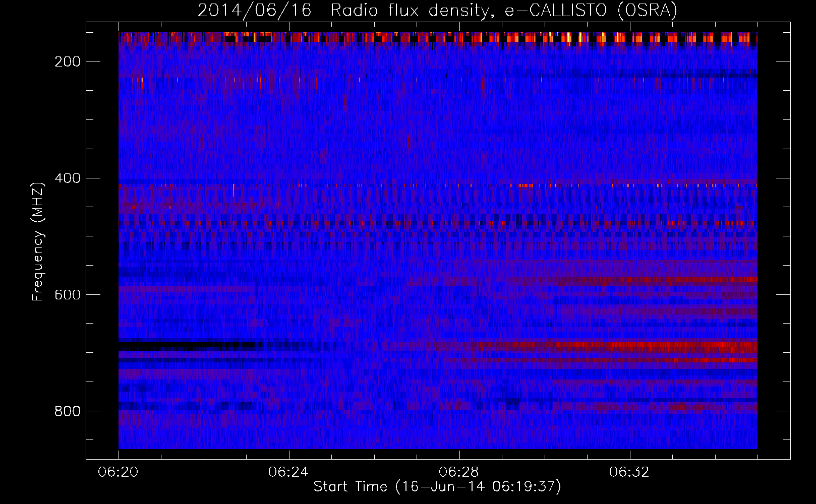Click the 600 frequency tick label
816x504 pixels.
(68, 294)
